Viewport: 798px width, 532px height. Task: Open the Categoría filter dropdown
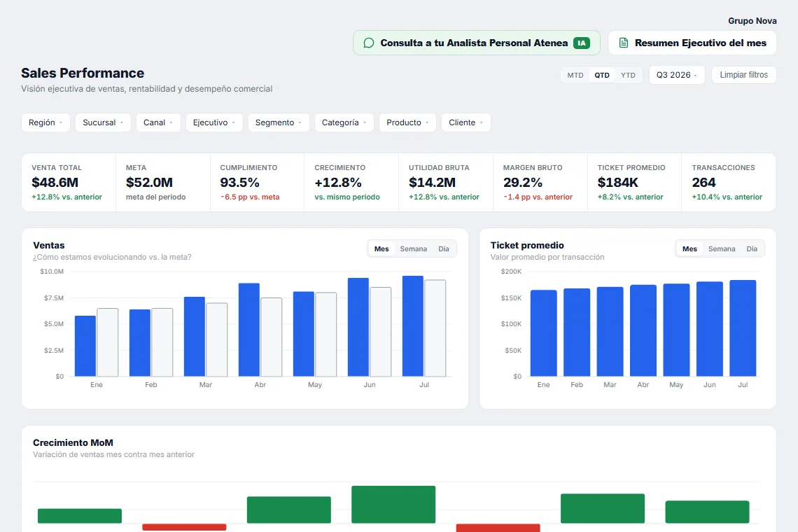click(x=344, y=122)
